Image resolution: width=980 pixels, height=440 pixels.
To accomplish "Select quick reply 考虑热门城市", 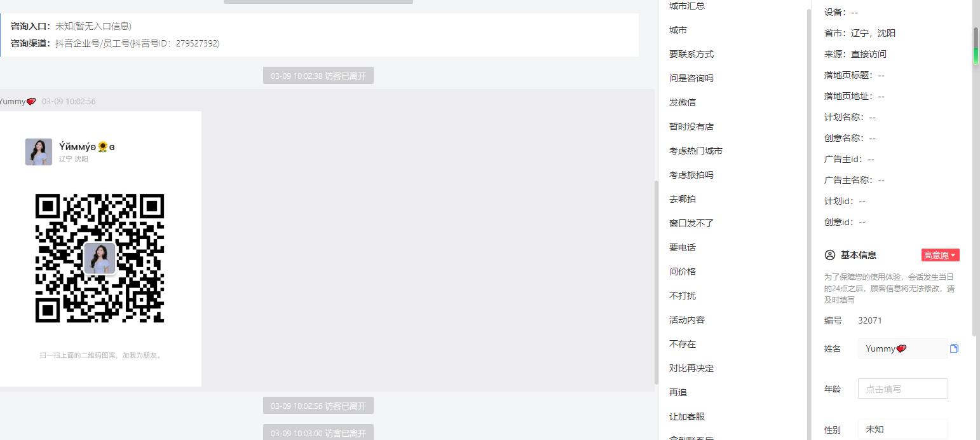I will point(696,151).
